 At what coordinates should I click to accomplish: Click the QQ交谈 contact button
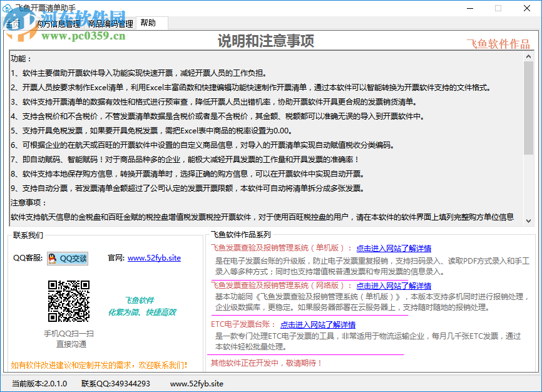click(x=67, y=257)
